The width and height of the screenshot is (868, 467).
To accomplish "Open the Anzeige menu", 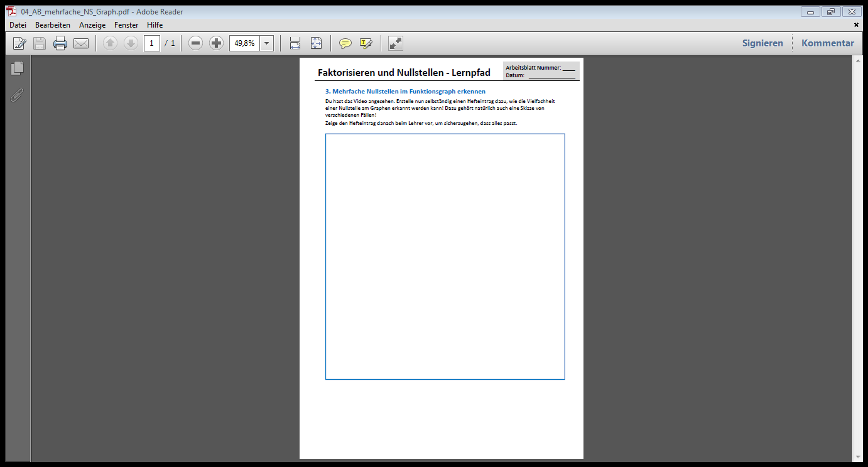I will tap(92, 25).
